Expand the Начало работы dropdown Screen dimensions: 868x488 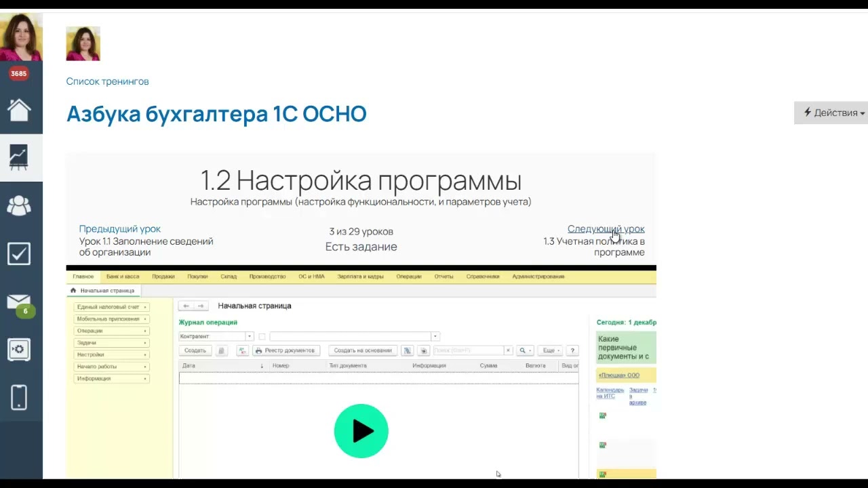click(111, 367)
